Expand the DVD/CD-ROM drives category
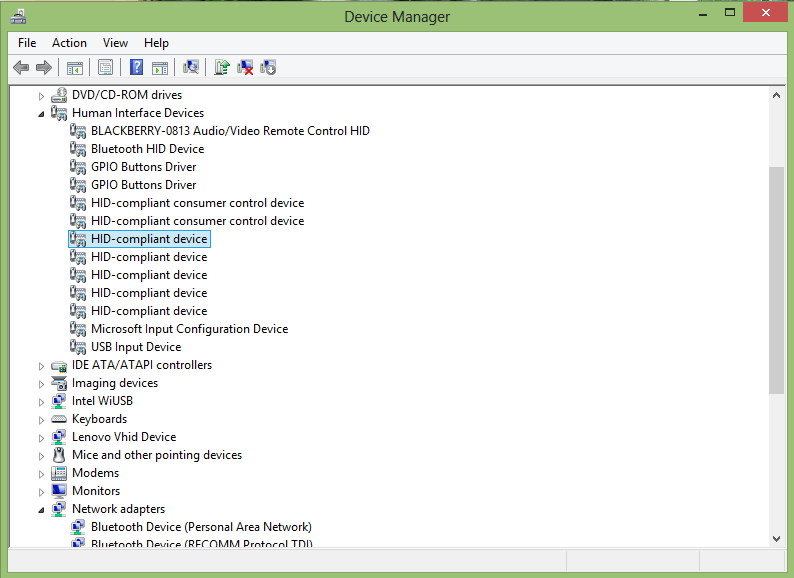Viewport: 794px width, 578px height. (41, 96)
